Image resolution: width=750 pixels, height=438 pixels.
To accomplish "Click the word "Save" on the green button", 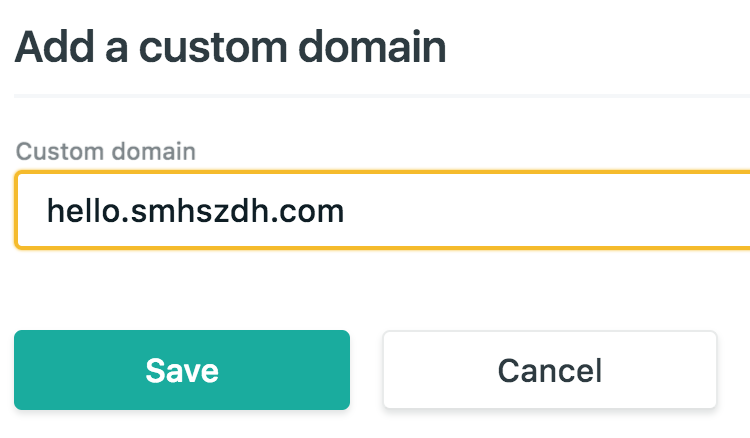I will pyautogui.click(x=182, y=370).
